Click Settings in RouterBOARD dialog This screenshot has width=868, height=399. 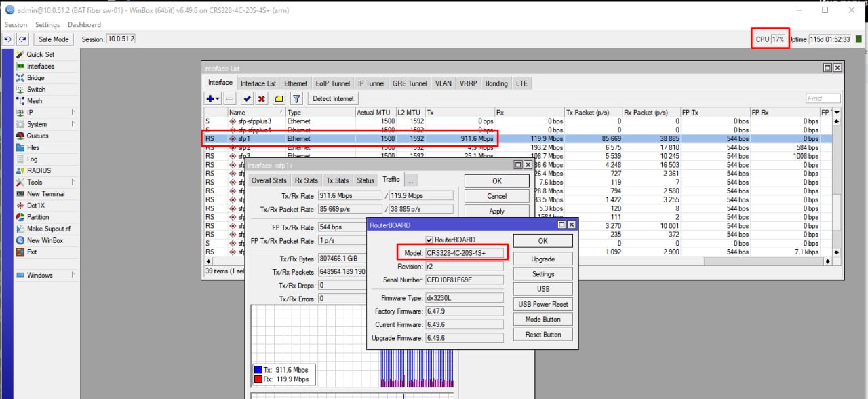[x=543, y=274]
